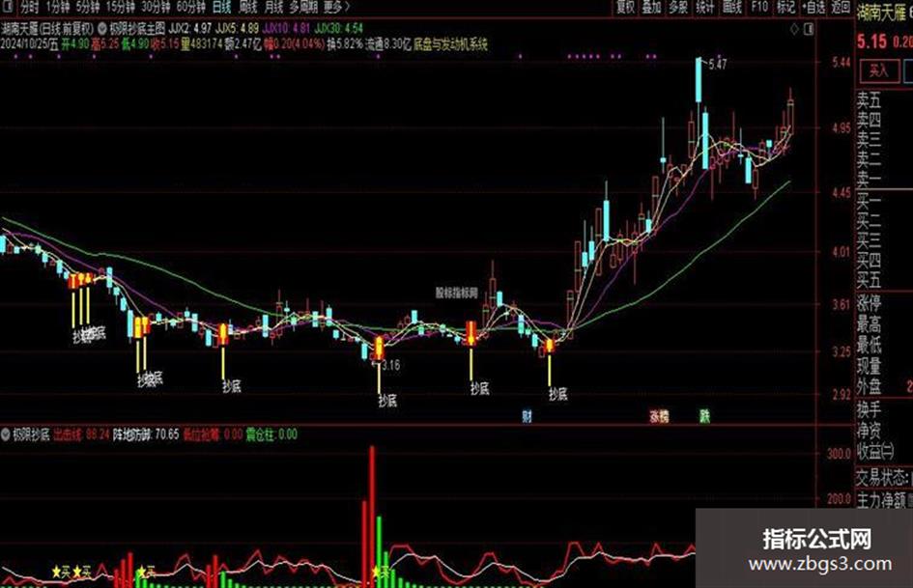Open the 复权 adjustment option
Screen dimensions: 913x588
coord(625,7)
